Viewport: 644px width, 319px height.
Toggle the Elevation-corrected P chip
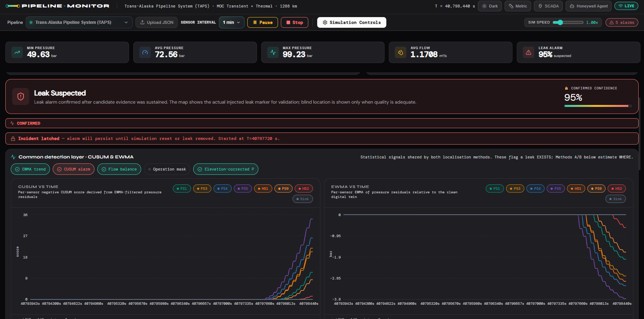(226, 169)
